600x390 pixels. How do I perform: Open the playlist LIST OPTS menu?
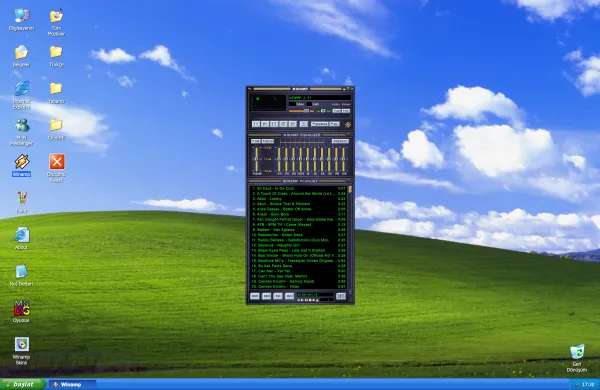pos(341,296)
